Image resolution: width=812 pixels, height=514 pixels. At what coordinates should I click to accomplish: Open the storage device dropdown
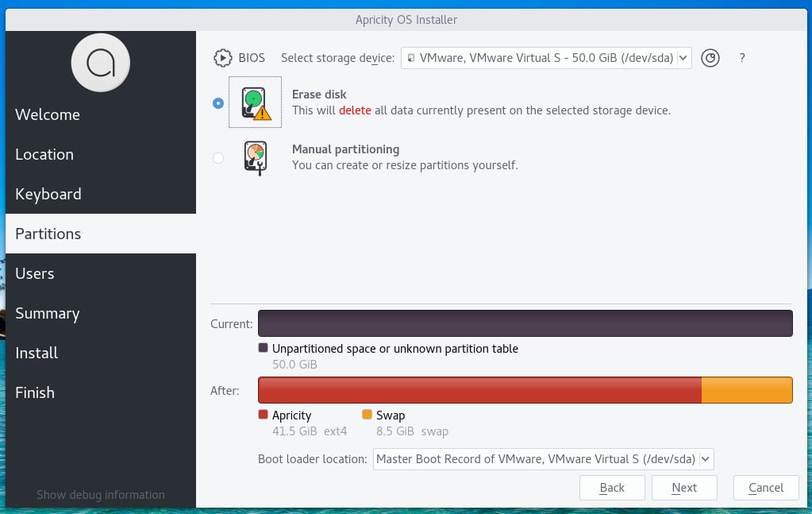(546, 57)
